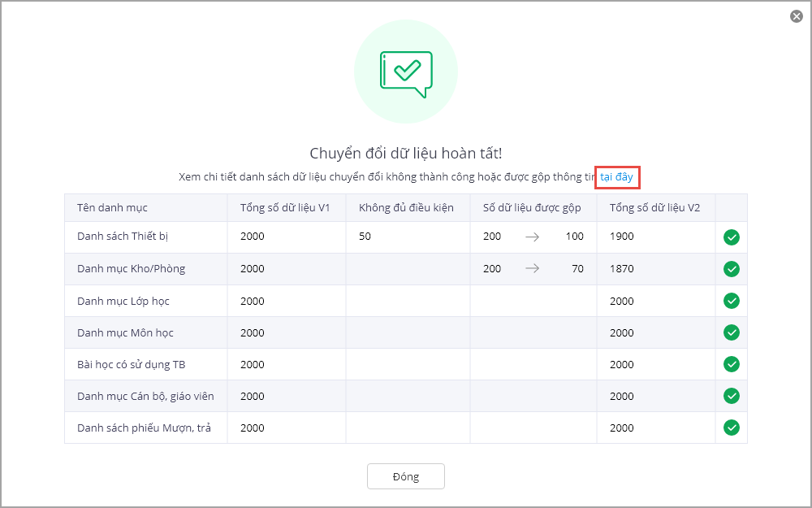812x508 pixels.
Task: Click the merge arrow in Danh mục Kho/Phòng row
Action: (x=533, y=269)
